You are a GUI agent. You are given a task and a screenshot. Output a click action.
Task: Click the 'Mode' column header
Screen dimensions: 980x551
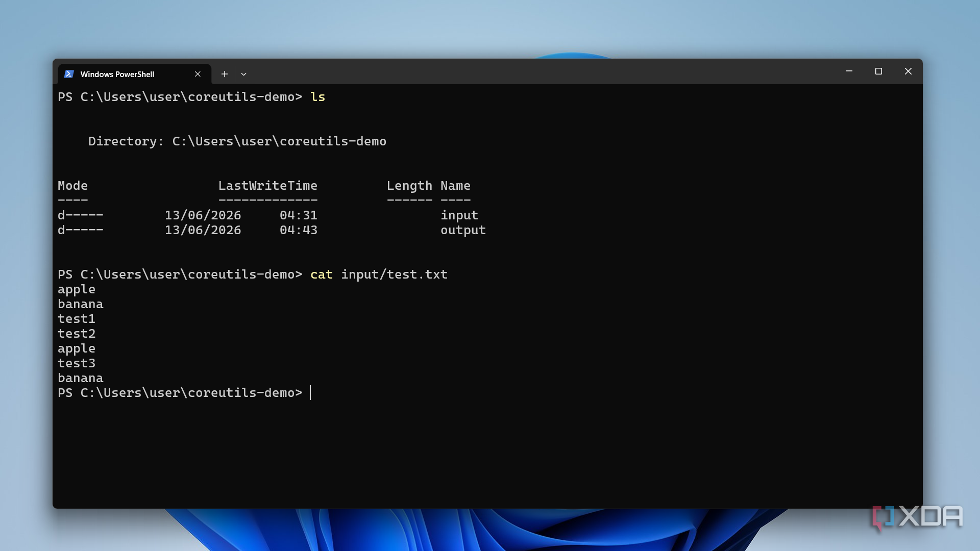pos(72,186)
